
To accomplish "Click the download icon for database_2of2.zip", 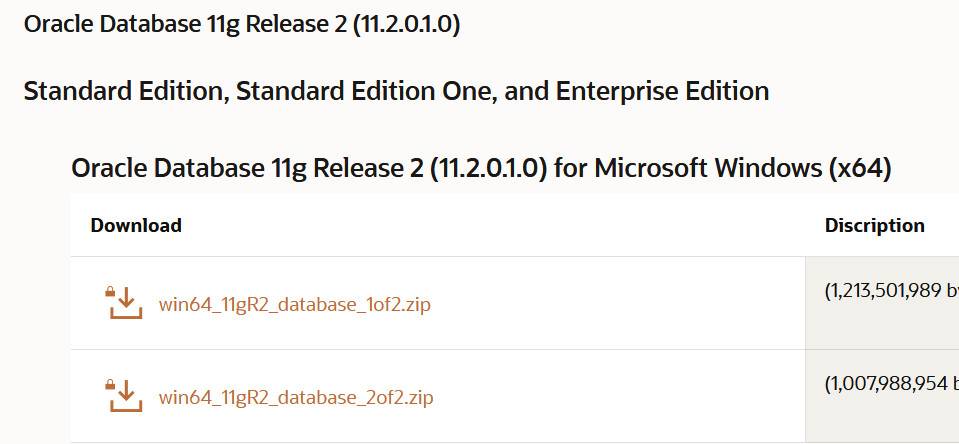I will click(125, 396).
